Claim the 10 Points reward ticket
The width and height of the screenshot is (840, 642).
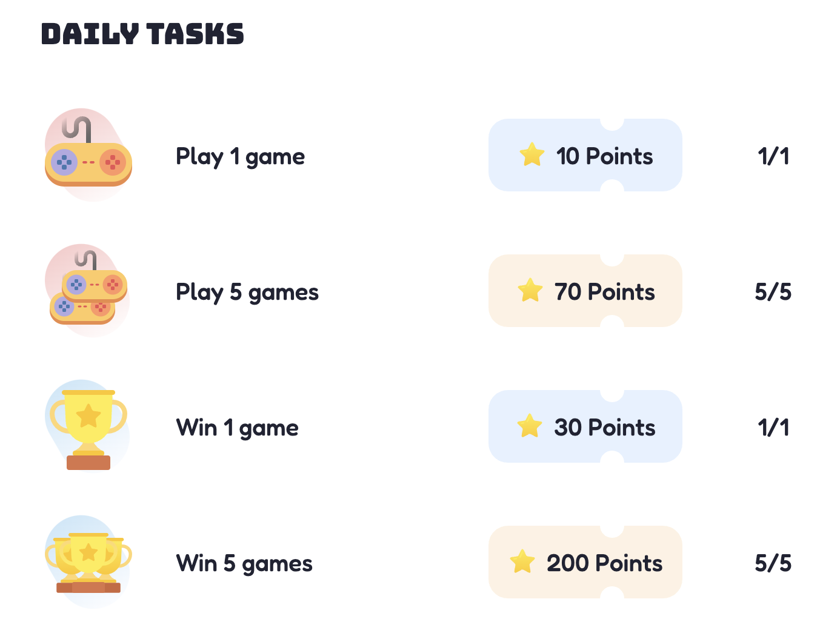click(585, 155)
